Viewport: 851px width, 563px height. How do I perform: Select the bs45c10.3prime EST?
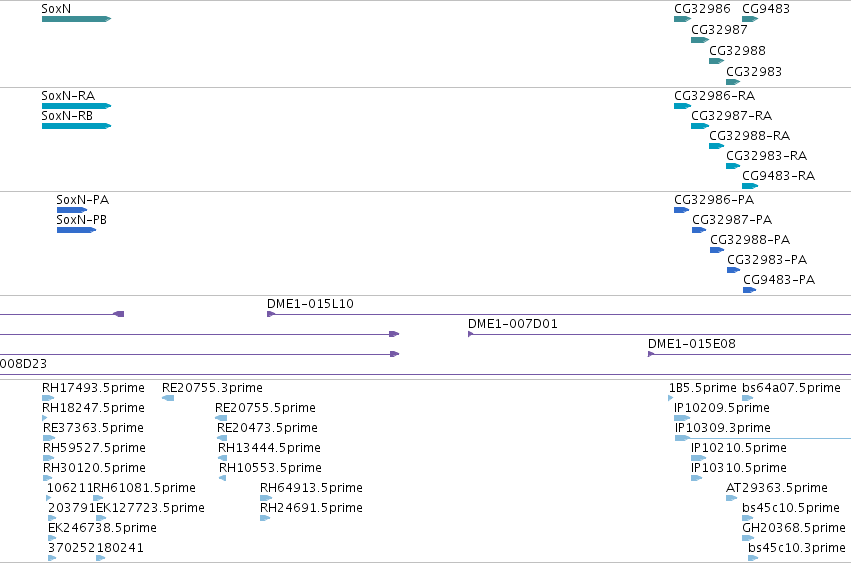pos(753,559)
